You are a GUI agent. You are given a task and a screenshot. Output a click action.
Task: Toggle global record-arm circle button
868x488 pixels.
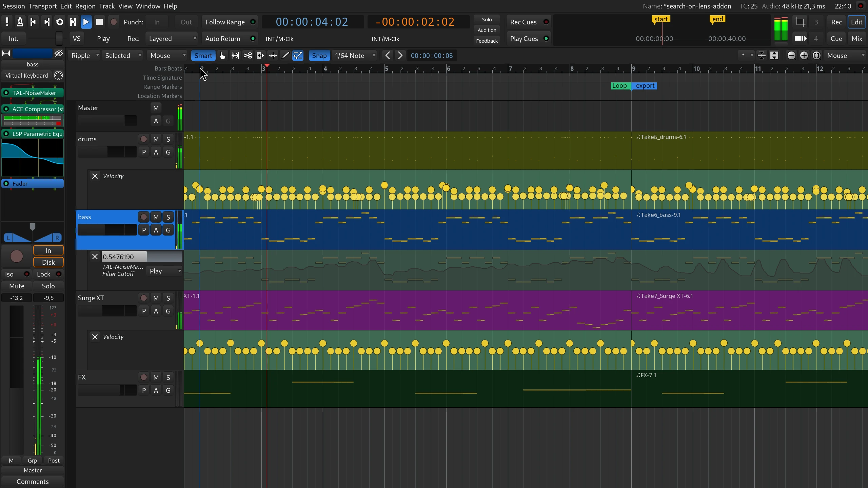pyautogui.click(x=114, y=22)
